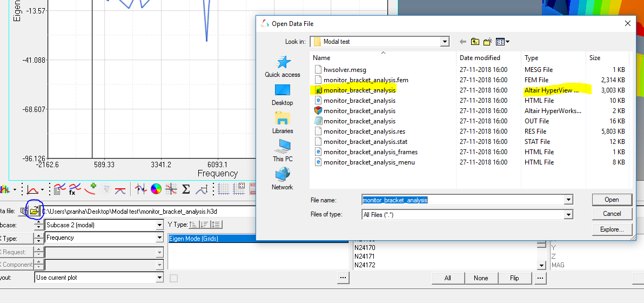The width and height of the screenshot is (644, 303).
Task: Open the Files of type dropdown
Action: 568,215
